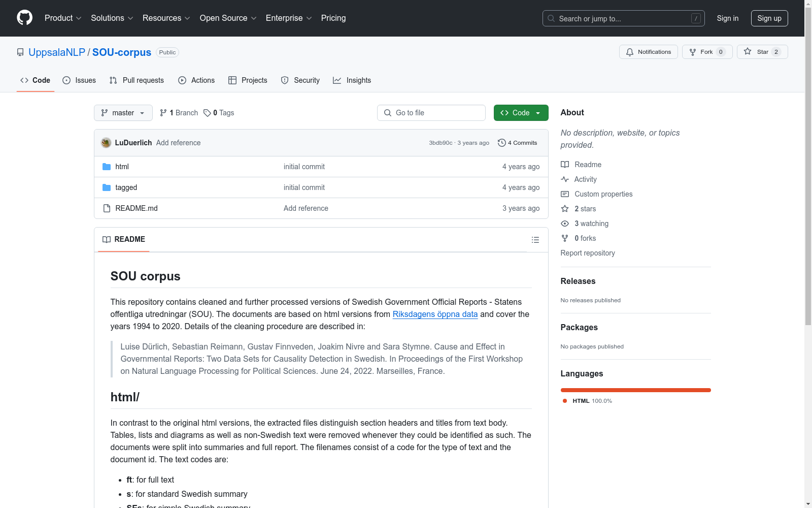Open Report repository link
The height and width of the screenshot is (508, 812).
588,253
